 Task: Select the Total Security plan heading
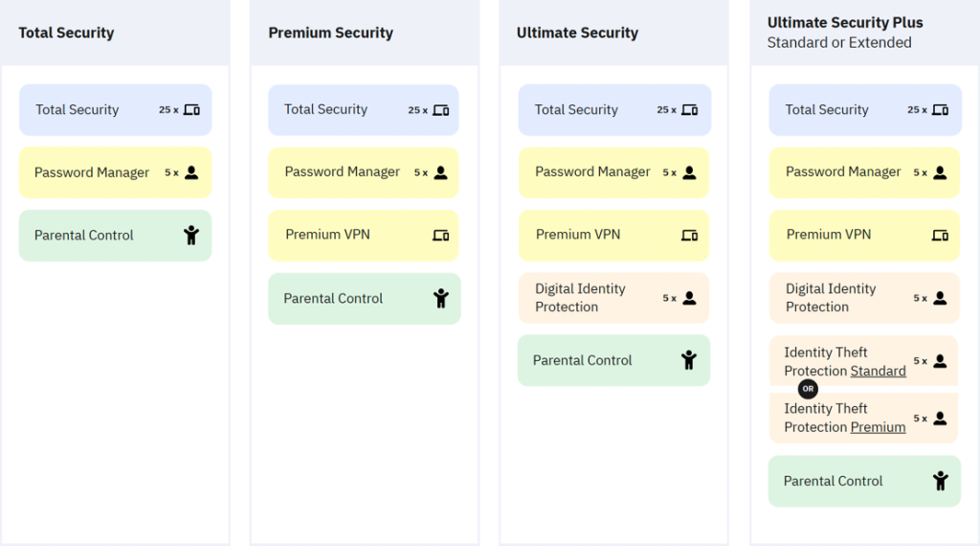click(x=66, y=33)
